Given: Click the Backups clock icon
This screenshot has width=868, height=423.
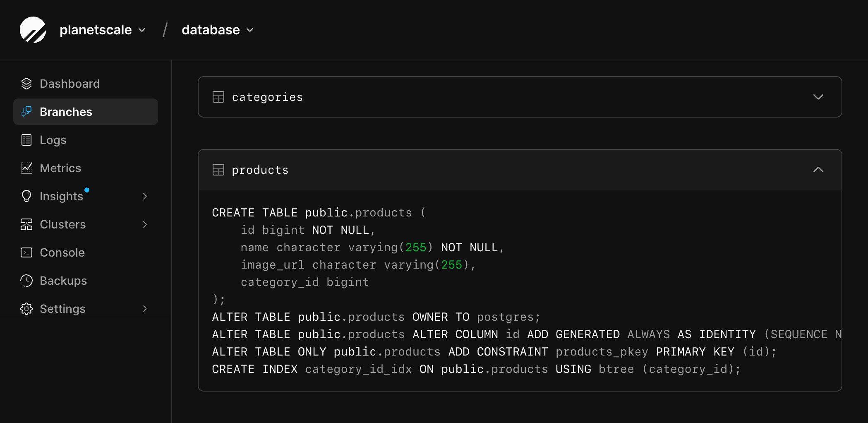Looking at the screenshot, I should [x=26, y=281].
